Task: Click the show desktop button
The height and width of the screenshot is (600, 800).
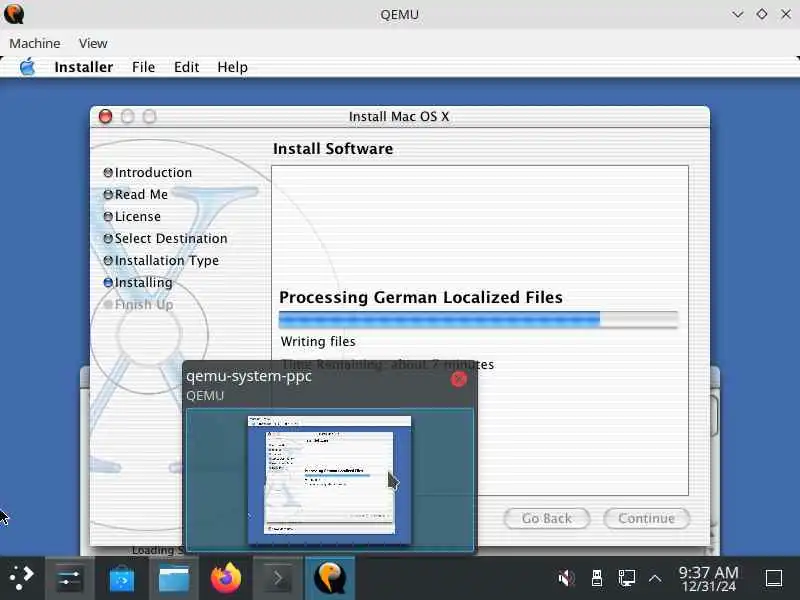Action: [x=773, y=579]
